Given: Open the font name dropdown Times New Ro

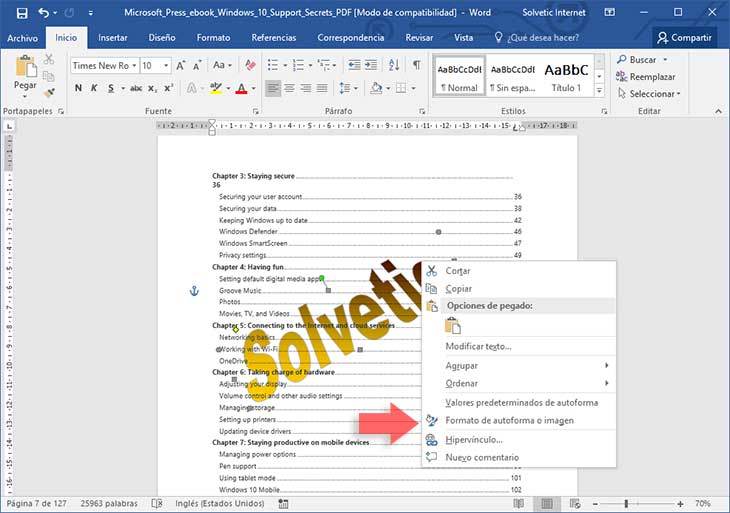Looking at the screenshot, I should [x=134, y=66].
